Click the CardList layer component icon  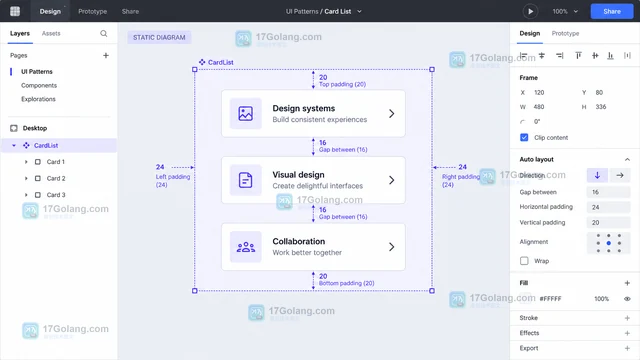pyautogui.click(x=26, y=145)
